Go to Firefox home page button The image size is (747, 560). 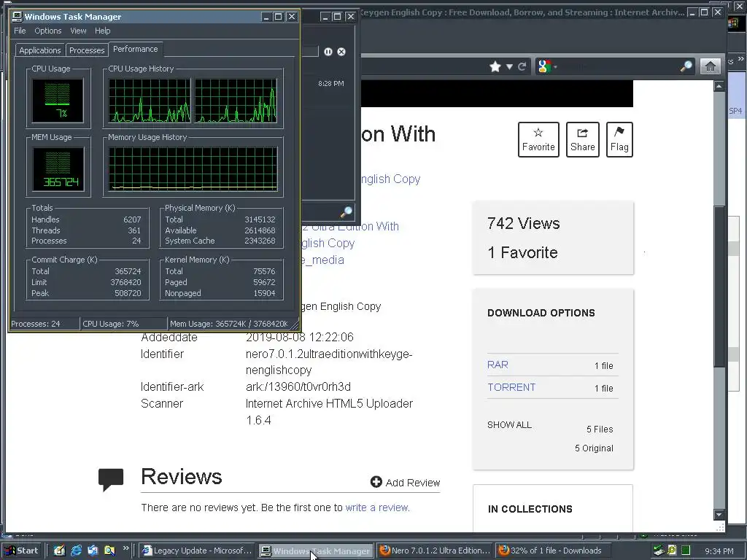(711, 66)
